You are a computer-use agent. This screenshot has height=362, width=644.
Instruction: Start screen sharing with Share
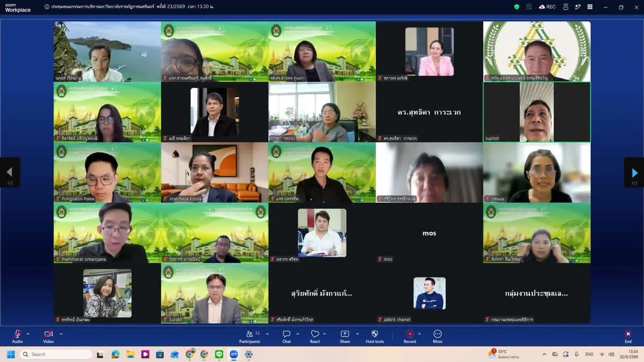[345, 336]
